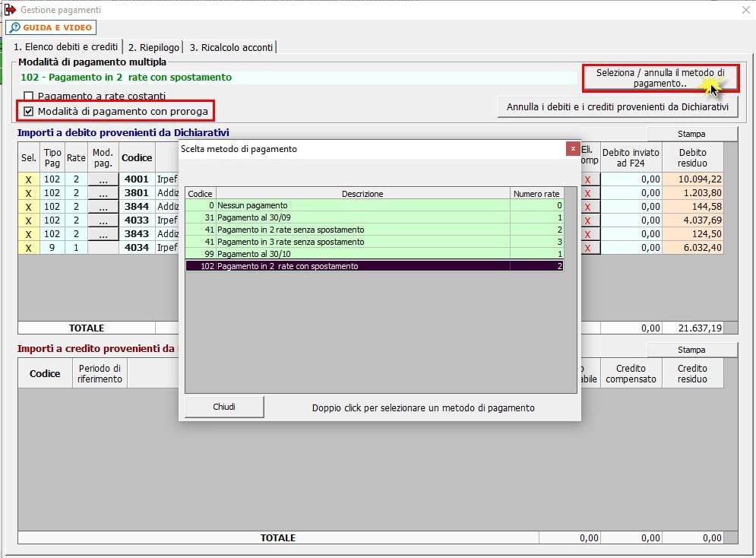
Task: Select Pagamento in 2 rate con spostamento row
Action: click(374, 266)
